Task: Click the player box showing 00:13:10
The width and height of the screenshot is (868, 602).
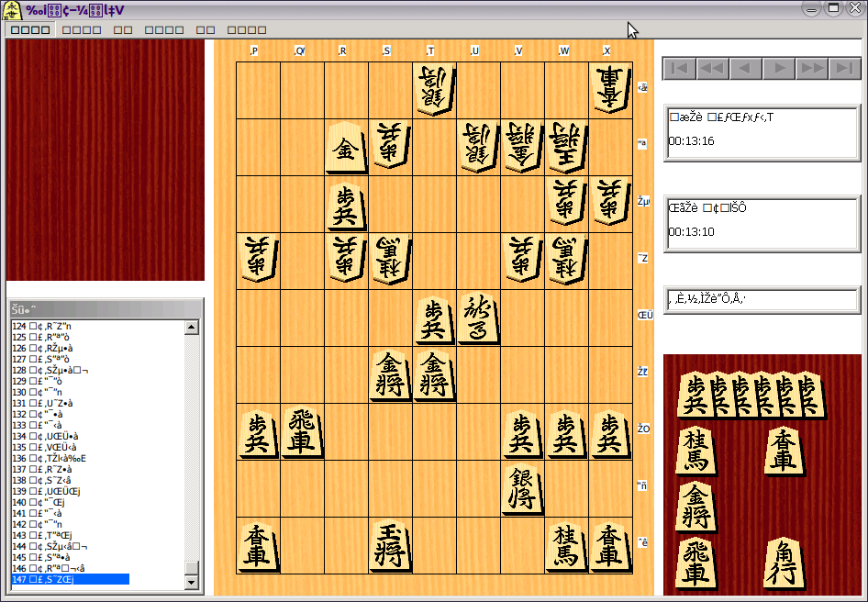Action: 762,223
